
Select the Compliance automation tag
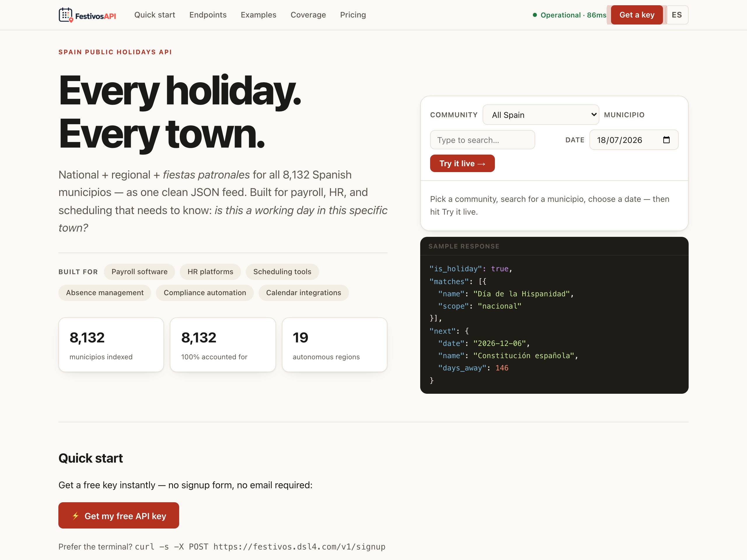tap(205, 293)
